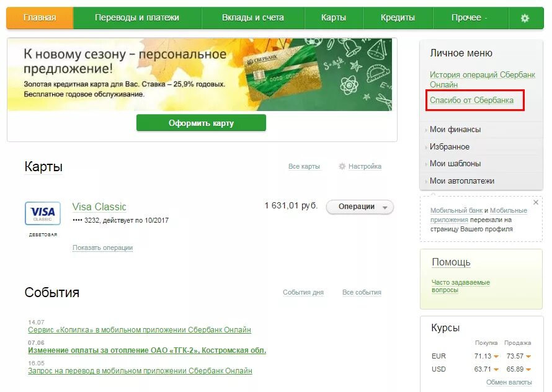
Task: Expand Избранное section
Action: click(x=449, y=146)
